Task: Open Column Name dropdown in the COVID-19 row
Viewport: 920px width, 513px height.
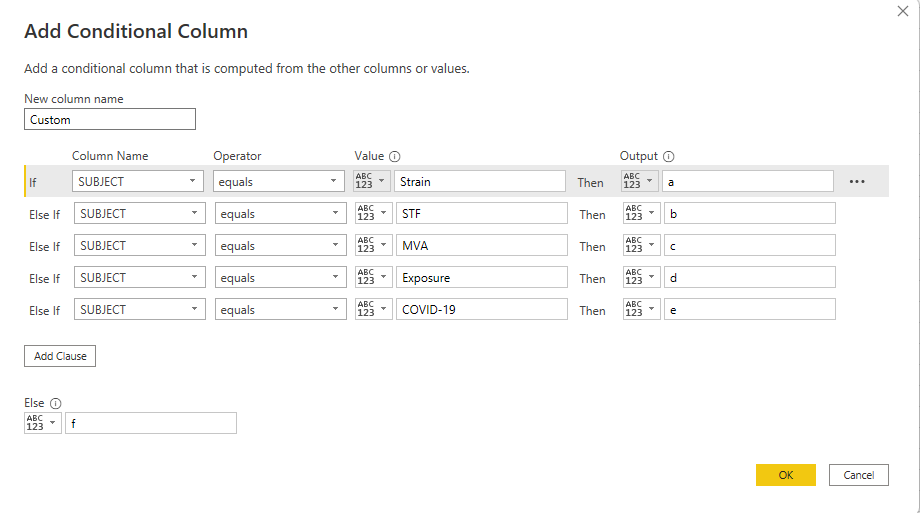Action: 140,309
